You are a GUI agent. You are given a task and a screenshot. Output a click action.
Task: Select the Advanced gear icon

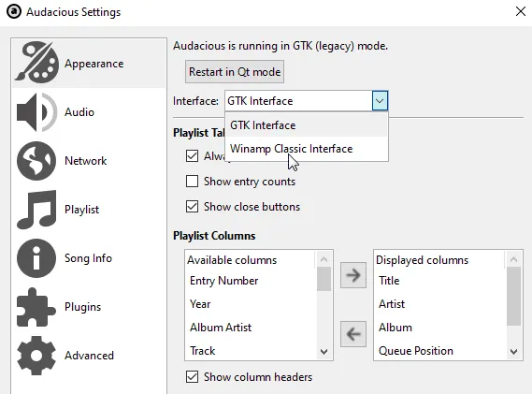[36, 356]
